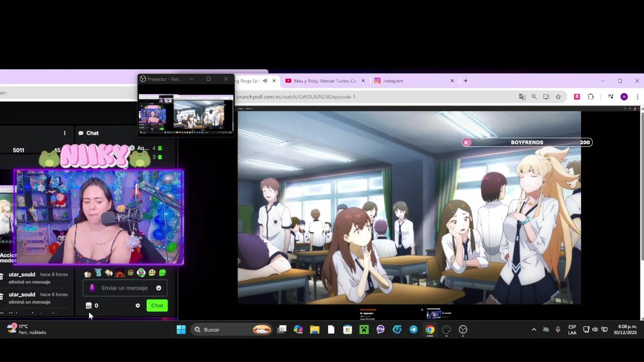Screen dimensions: 644x362
Task: Open the Windows Start menu
Action: tap(181, 330)
